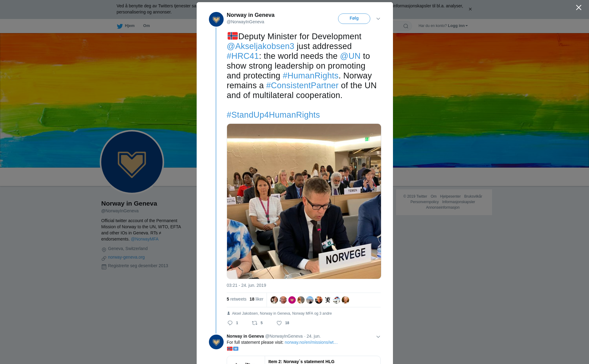This screenshot has height=364, width=589.
Task: Click the search magnifier icon
Action: (406, 26)
